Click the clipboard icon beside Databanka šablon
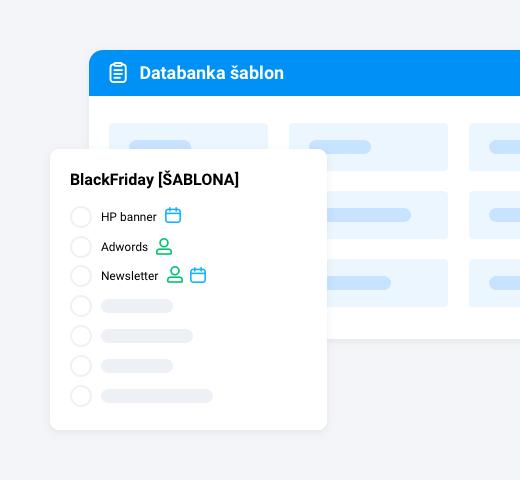Viewport: 520px width, 480px height. point(118,73)
